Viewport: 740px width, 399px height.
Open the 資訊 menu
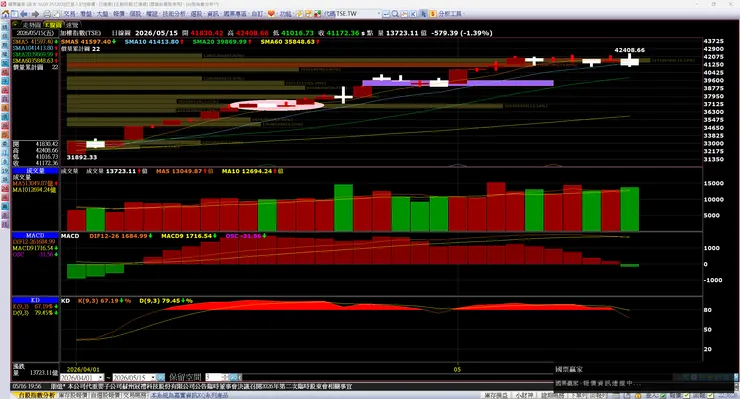pos(213,14)
